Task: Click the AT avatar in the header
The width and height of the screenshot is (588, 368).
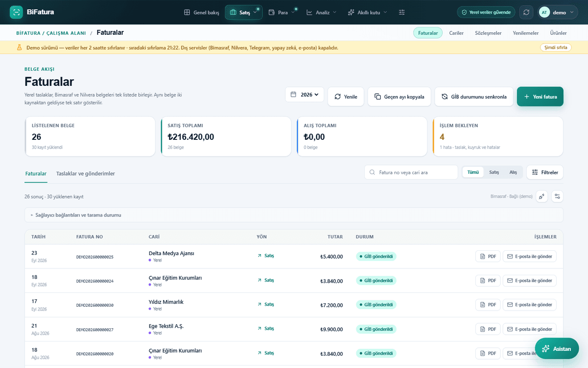Action: point(544,12)
